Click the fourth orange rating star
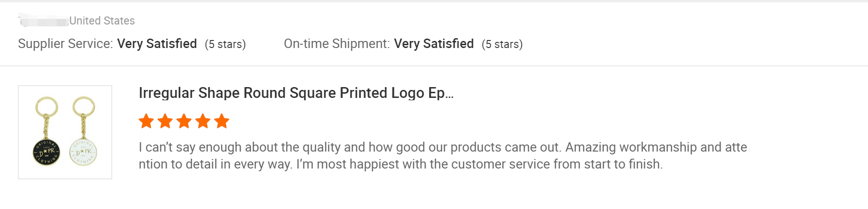This screenshot has height=209, width=868. pyautogui.click(x=203, y=121)
